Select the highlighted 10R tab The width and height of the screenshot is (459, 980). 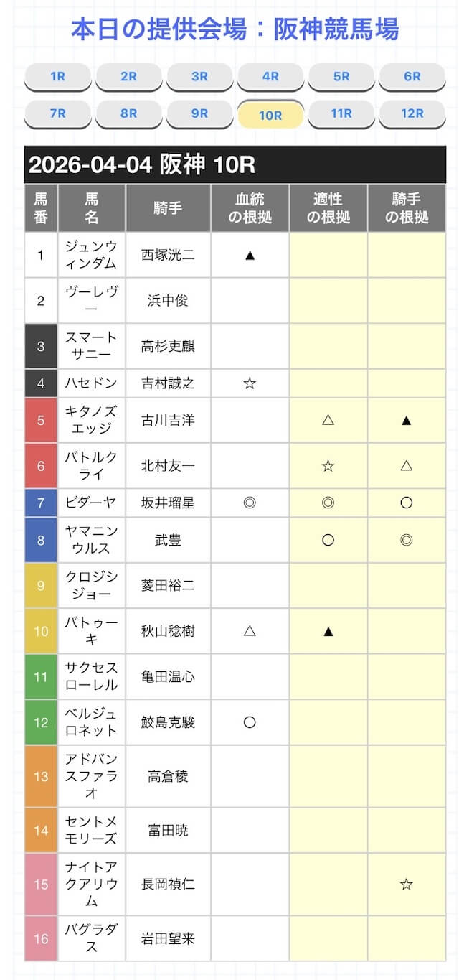tap(270, 115)
